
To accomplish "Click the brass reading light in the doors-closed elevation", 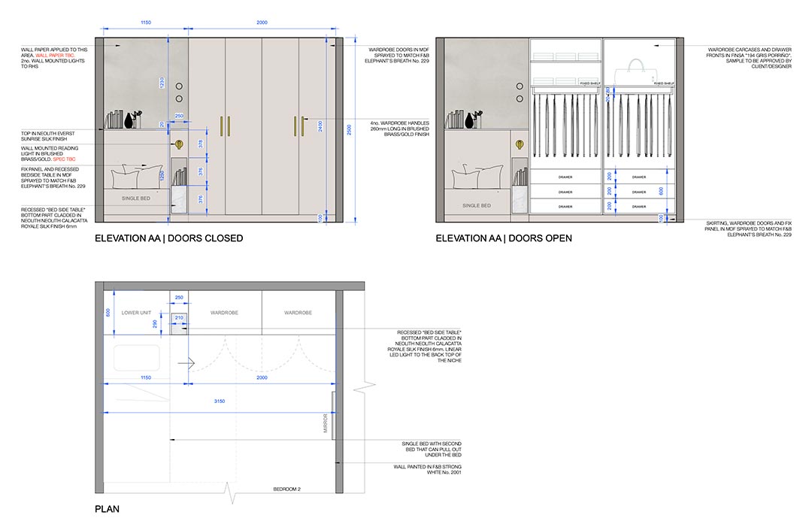I will tap(180, 144).
